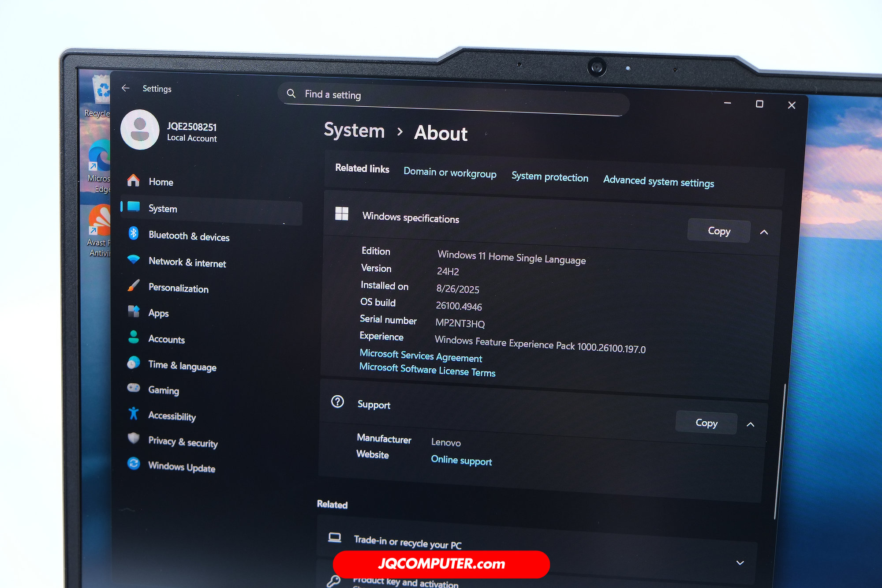Click the key icon for Product key
This screenshot has height=588, width=882.
[333, 581]
